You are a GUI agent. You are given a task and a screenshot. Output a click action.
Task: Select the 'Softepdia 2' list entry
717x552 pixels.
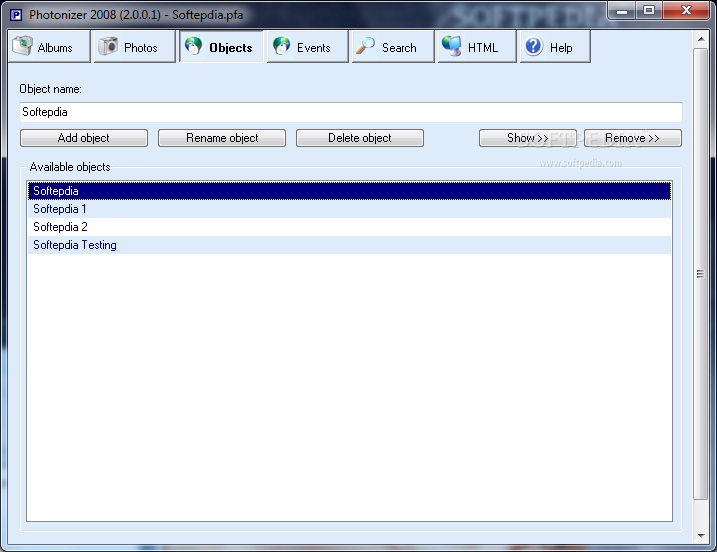[349, 227]
